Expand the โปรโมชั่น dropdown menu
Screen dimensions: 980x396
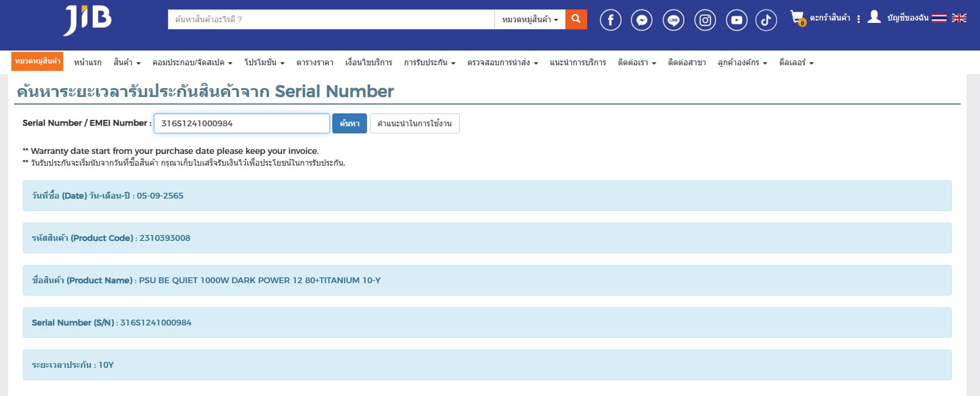264,62
